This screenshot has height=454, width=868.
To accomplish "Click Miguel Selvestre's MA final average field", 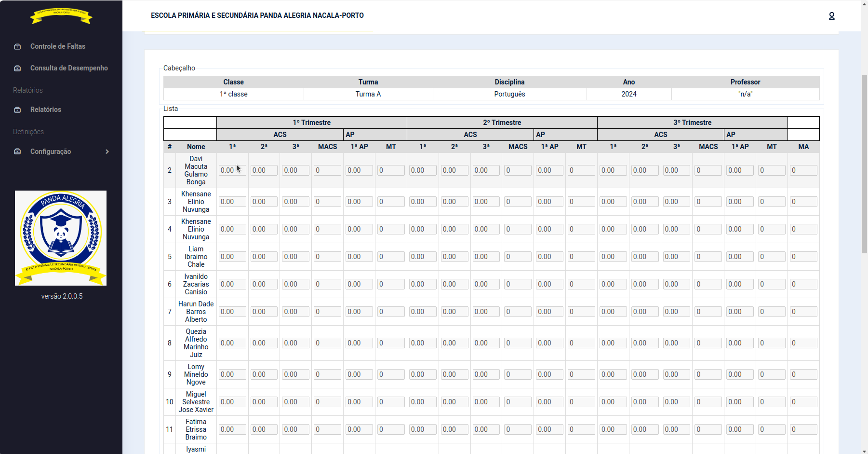I will [803, 402].
